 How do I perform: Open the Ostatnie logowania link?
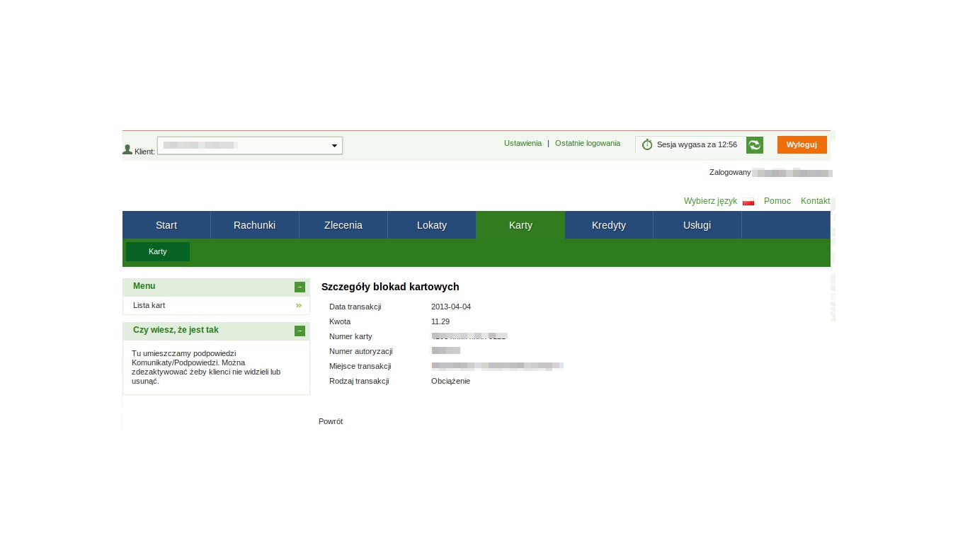588,143
